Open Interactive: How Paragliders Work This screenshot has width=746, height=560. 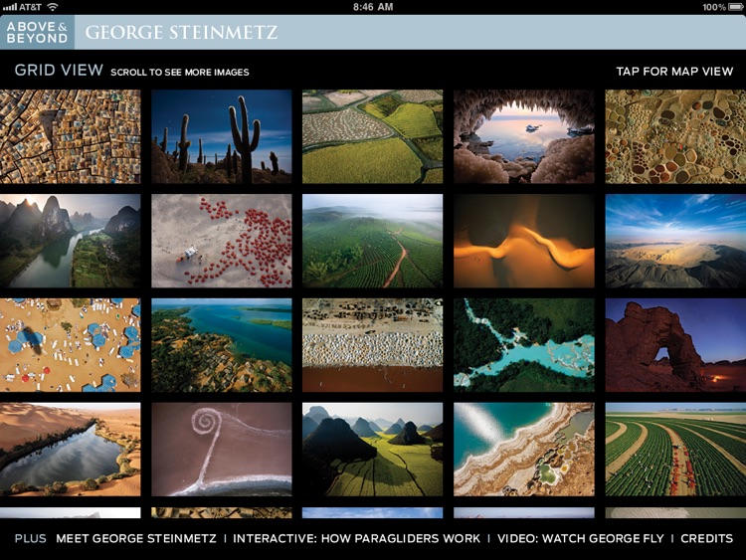coord(356,538)
